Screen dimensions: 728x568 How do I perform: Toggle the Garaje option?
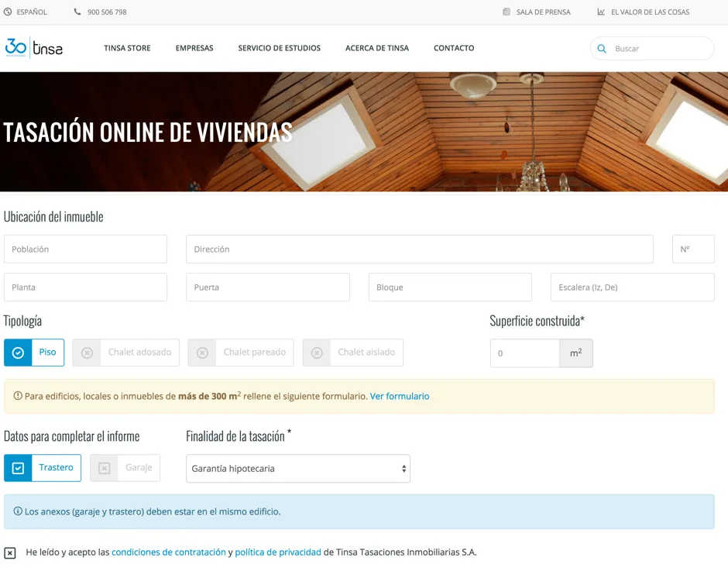tap(125, 468)
